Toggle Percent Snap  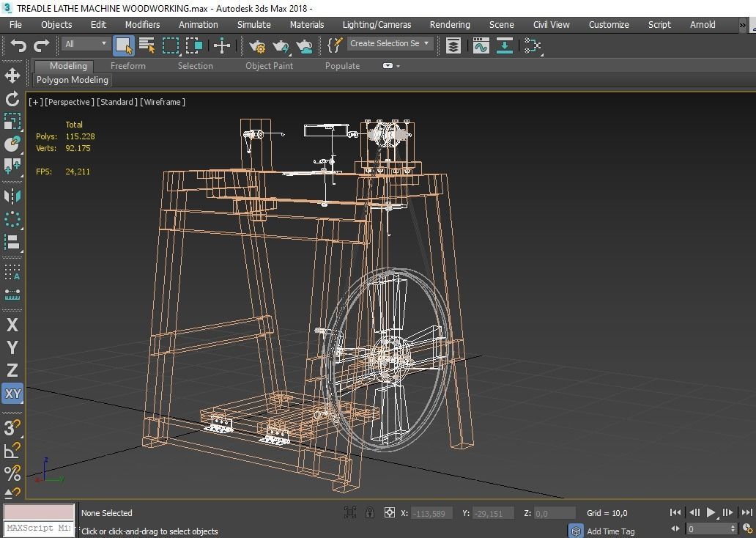pyautogui.click(x=12, y=473)
